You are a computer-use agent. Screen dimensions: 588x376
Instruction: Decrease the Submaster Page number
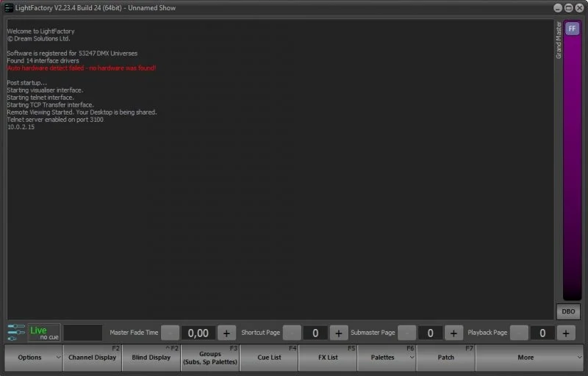(407, 333)
